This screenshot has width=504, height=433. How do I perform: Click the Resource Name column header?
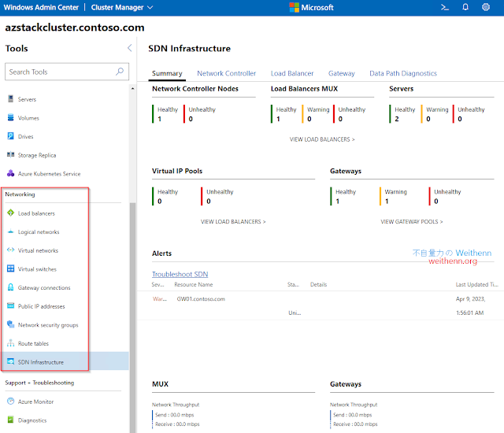click(194, 284)
